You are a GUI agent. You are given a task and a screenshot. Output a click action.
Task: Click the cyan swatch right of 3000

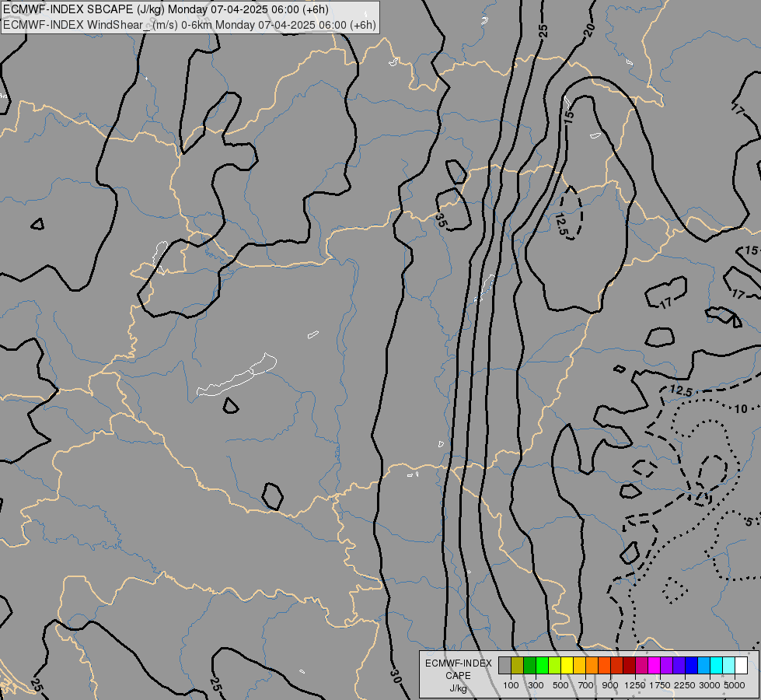coord(717,666)
